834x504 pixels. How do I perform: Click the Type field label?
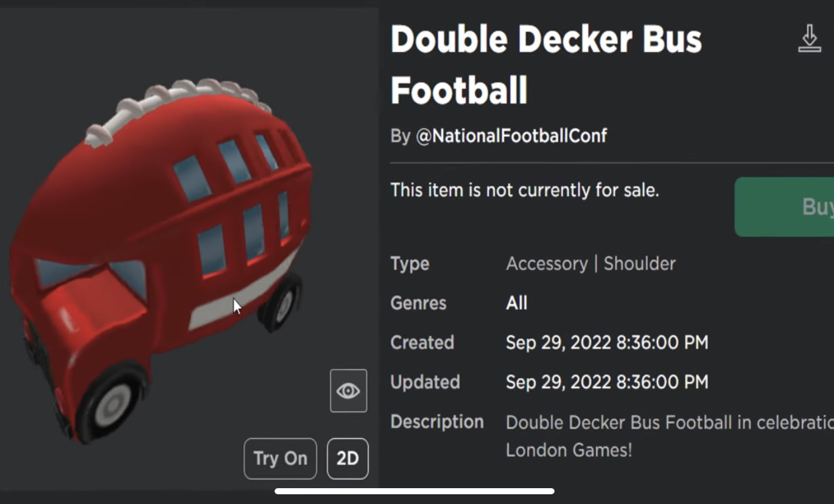pos(410,264)
